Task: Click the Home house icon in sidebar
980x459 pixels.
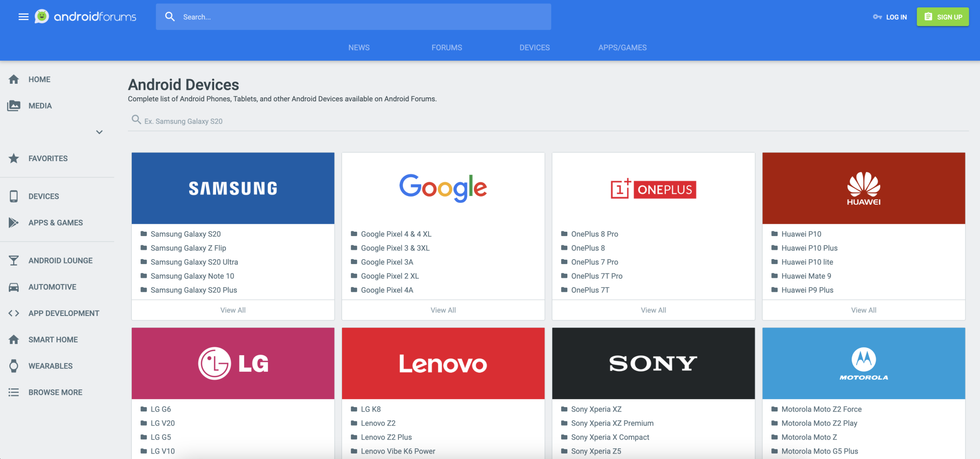Action: click(14, 79)
